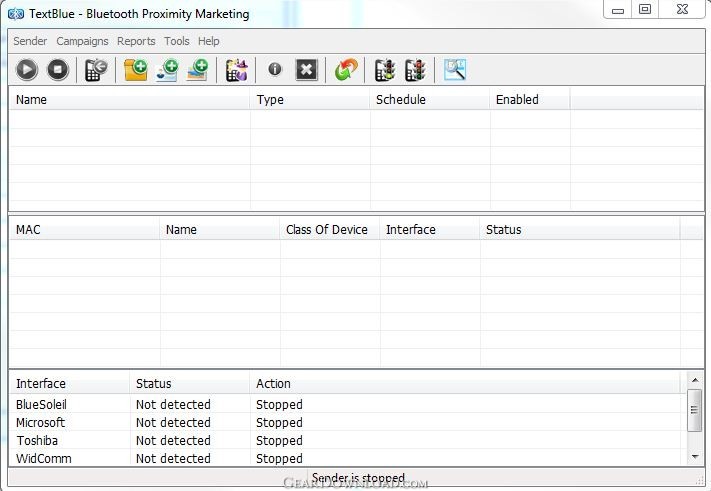Click the Class Of Device column header
This screenshot has width=711, height=491.
click(330, 230)
